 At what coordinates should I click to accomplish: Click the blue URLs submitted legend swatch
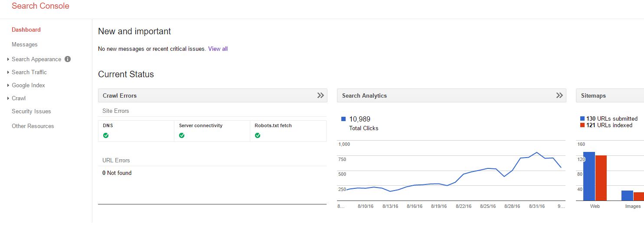coord(582,118)
